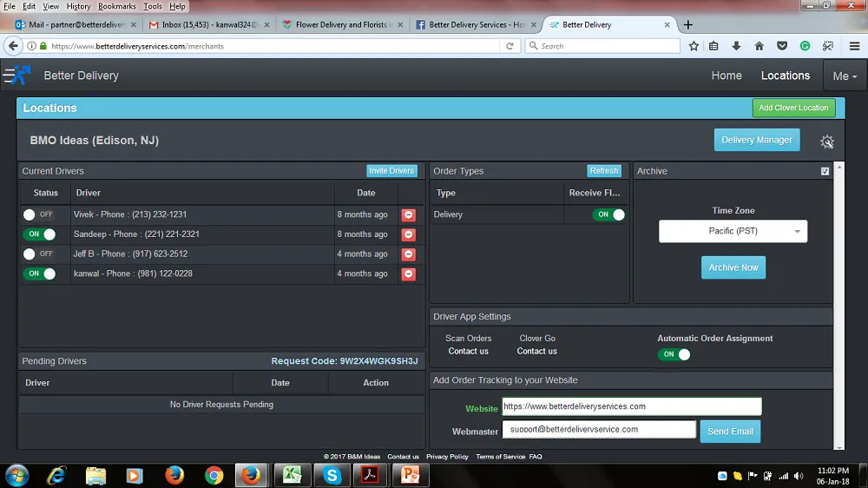Click the Invite Drivers button

tap(391, 171)
